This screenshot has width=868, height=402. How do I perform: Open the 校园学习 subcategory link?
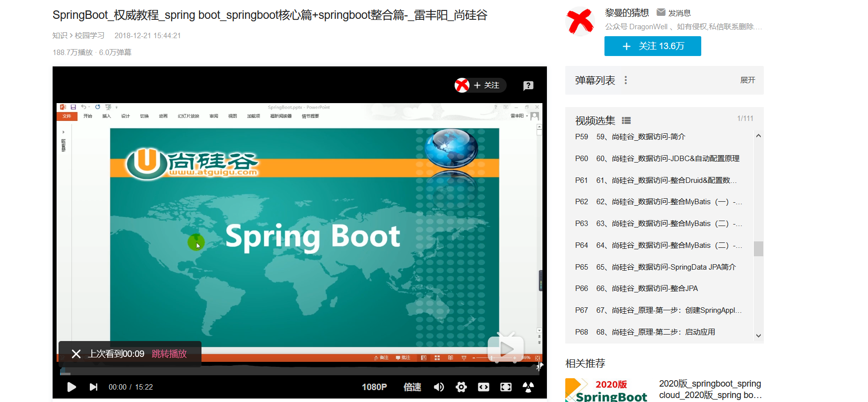coord(89,36)
